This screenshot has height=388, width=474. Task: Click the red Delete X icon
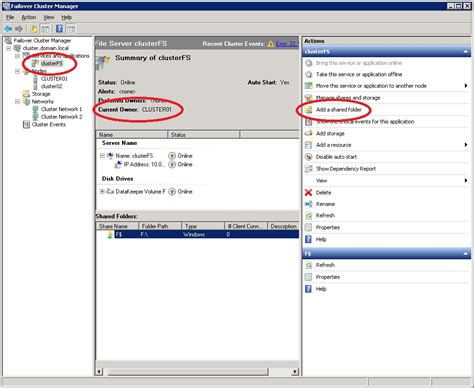(x=309, y=192)
